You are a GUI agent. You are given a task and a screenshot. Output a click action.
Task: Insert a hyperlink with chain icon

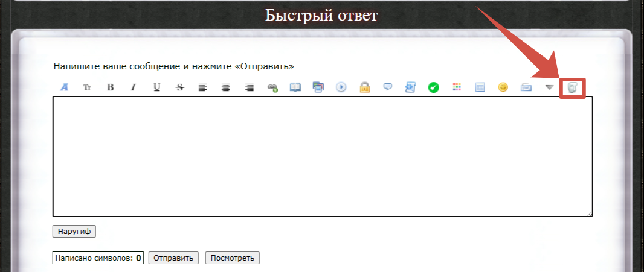272,87
